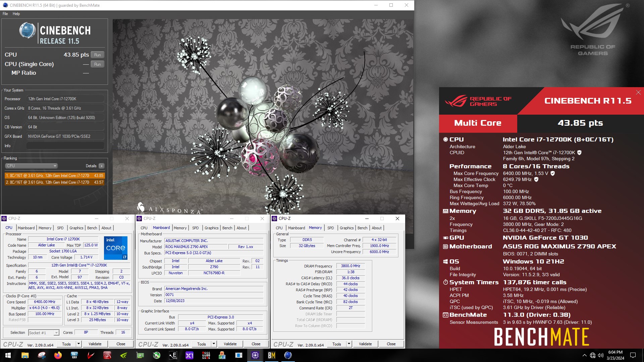Viewport: 644px width, 362px height.
Task: Click the GFX Board NVIDIA GeForce GT 1030 field
Action: 65,136
